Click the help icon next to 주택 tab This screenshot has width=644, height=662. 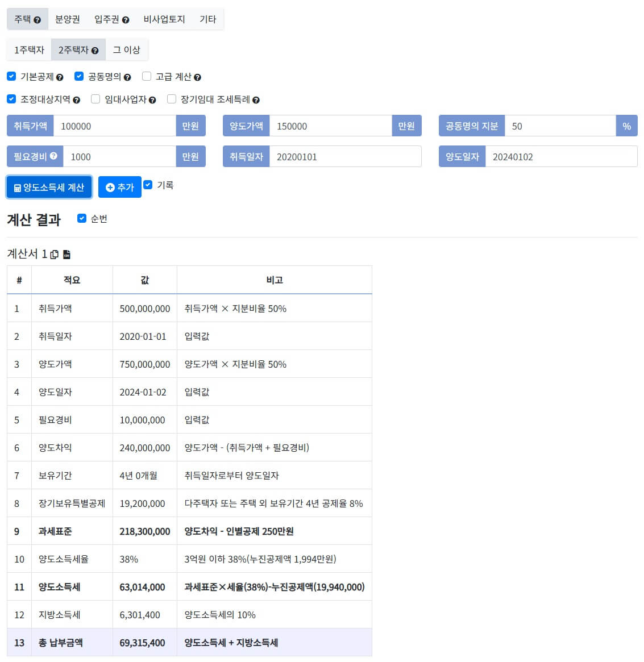(x=38, y=20)
